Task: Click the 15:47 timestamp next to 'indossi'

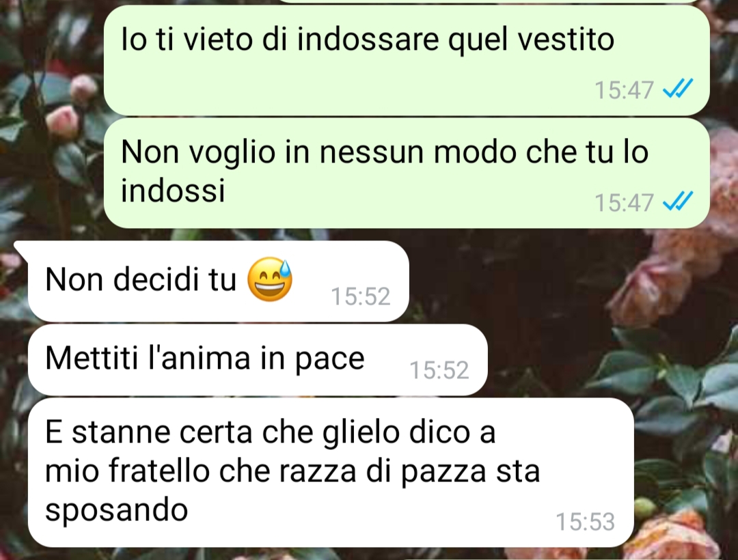Action: point(624,203)
